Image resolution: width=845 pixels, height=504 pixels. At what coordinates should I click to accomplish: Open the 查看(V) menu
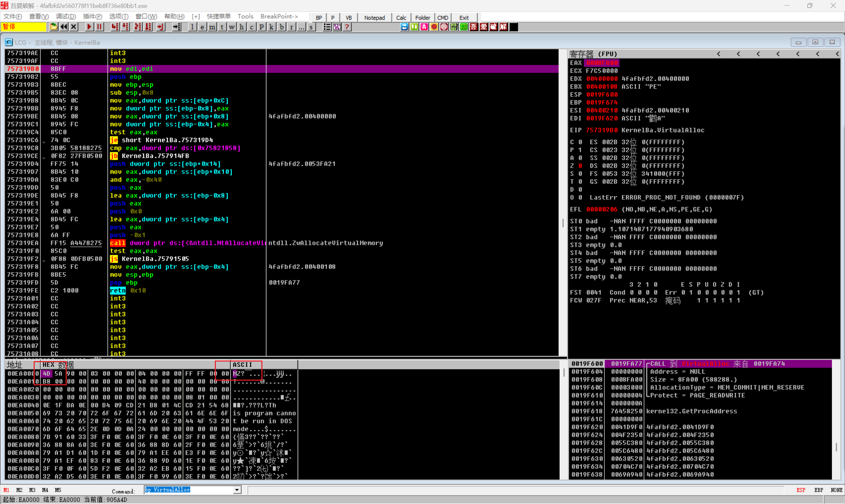pos(39,16)
